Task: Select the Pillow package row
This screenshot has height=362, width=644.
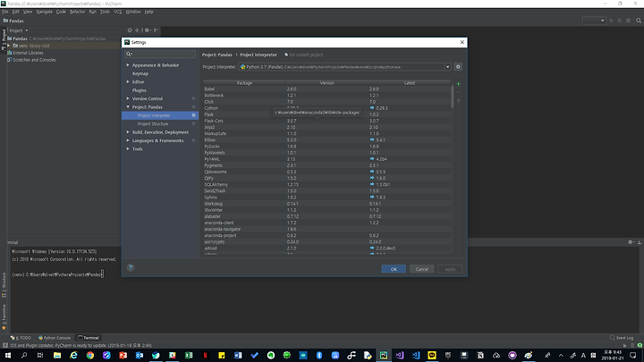Action: [327, 140]
